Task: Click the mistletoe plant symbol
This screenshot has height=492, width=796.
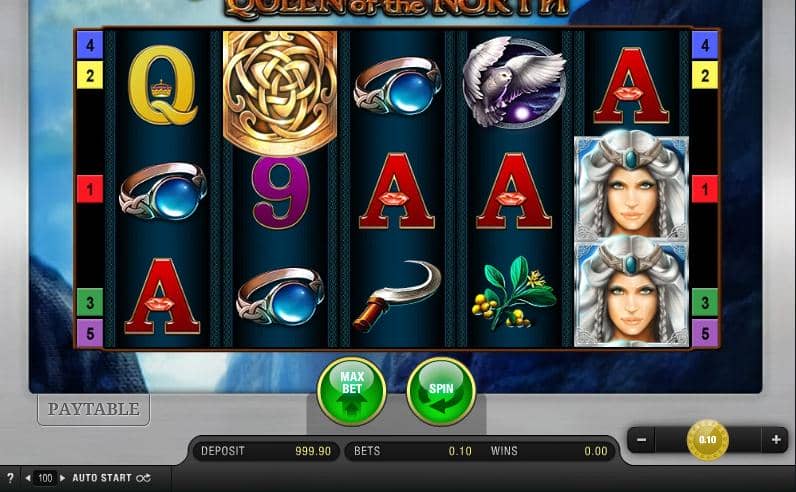Action: coord(514,293)
